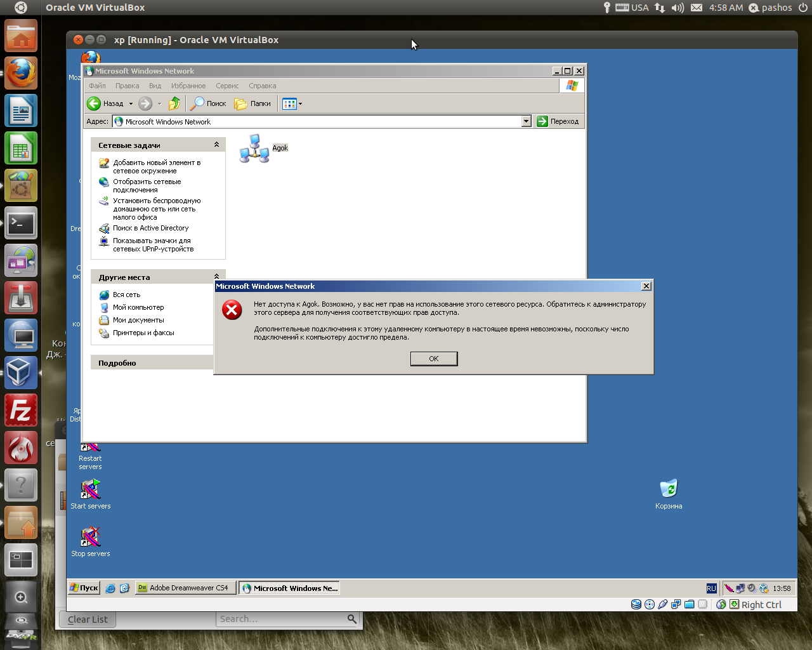Click the green Back arrow icon
The width and height of the screenshot is (812, 650).
coord(94,103)
